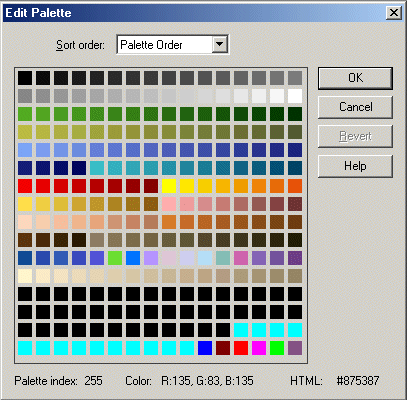This screenshot has width=407, height=400.
Task: Select the lime-green swatch beside azure blue
Action: (115, 258)
